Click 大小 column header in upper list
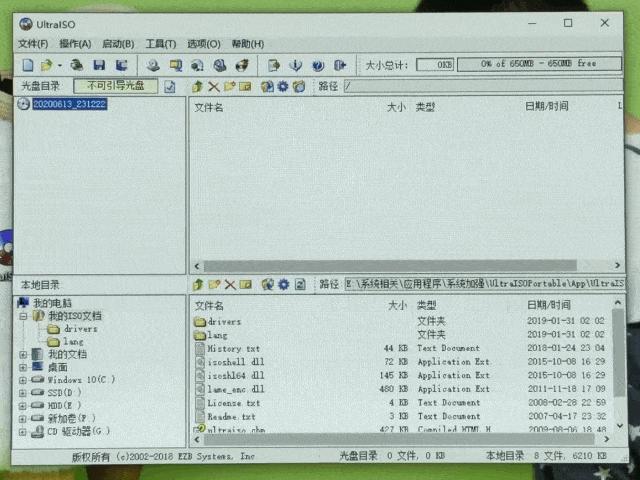 pyautogui.click(x=396, y=107)
